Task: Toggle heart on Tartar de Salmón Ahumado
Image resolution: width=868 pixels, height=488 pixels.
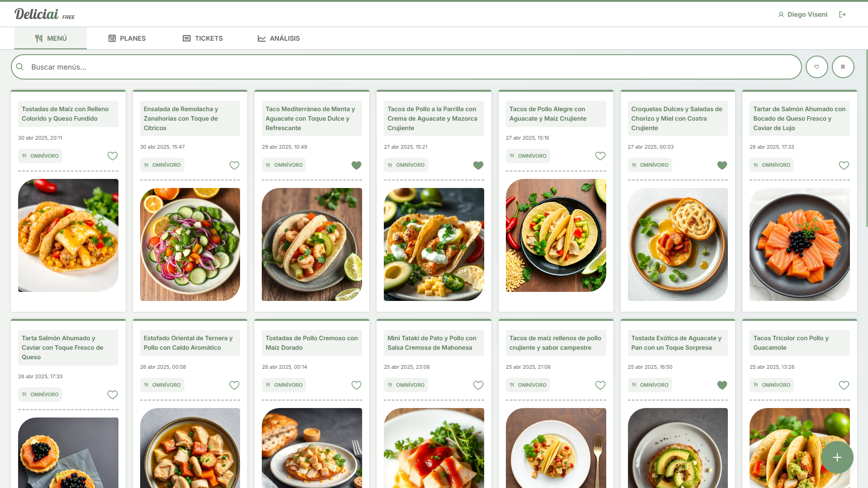Action: [844, 165]
